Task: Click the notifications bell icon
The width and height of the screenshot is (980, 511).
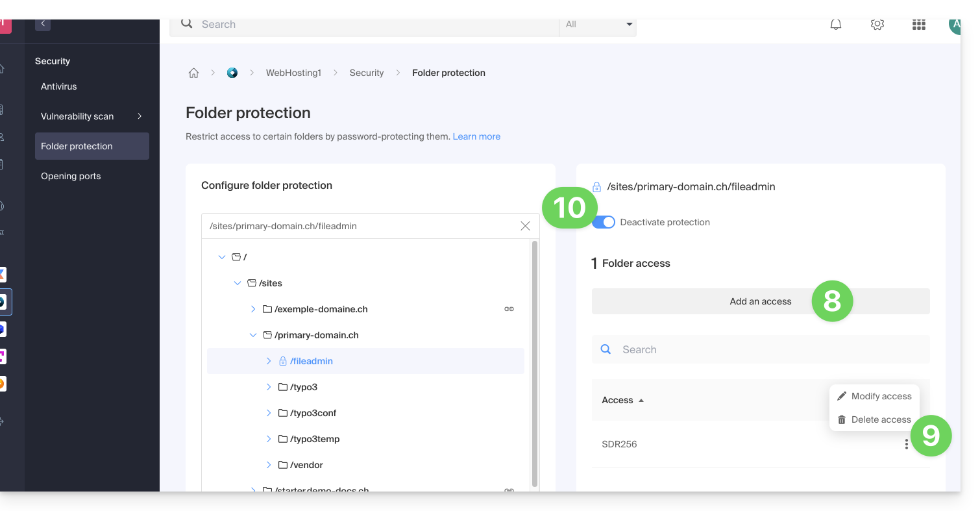Action: [836, 25]
